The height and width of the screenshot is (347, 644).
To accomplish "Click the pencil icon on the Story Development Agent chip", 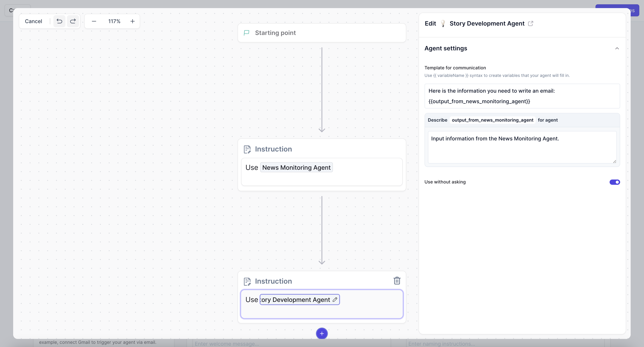I will (335, 299).
